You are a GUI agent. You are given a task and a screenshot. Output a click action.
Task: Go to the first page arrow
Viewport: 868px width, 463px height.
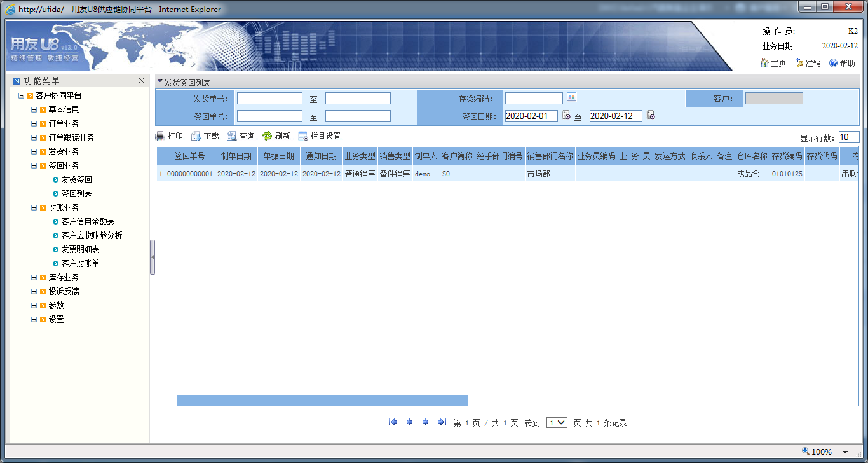(393, 422)
